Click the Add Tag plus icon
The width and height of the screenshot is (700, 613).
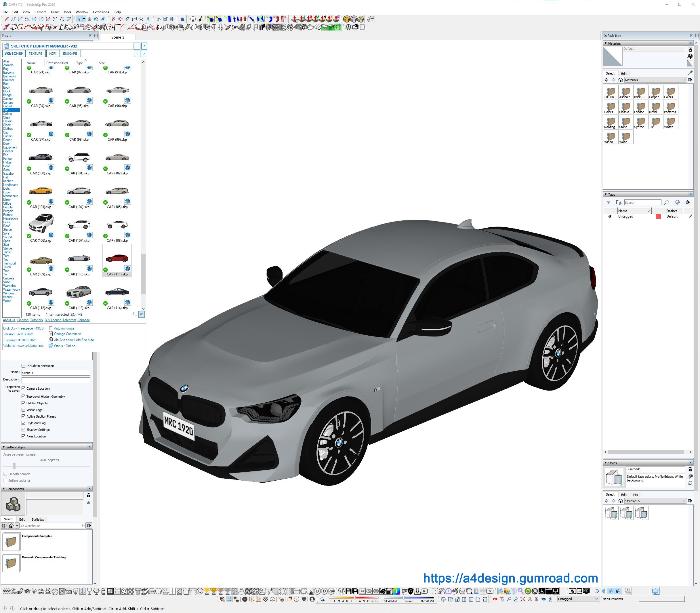608,203
